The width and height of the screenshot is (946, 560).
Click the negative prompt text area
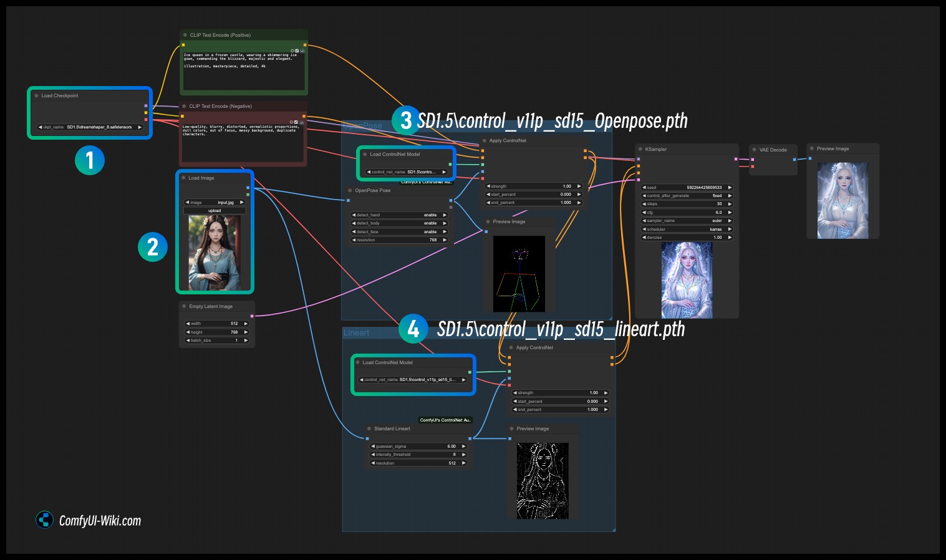243,142
